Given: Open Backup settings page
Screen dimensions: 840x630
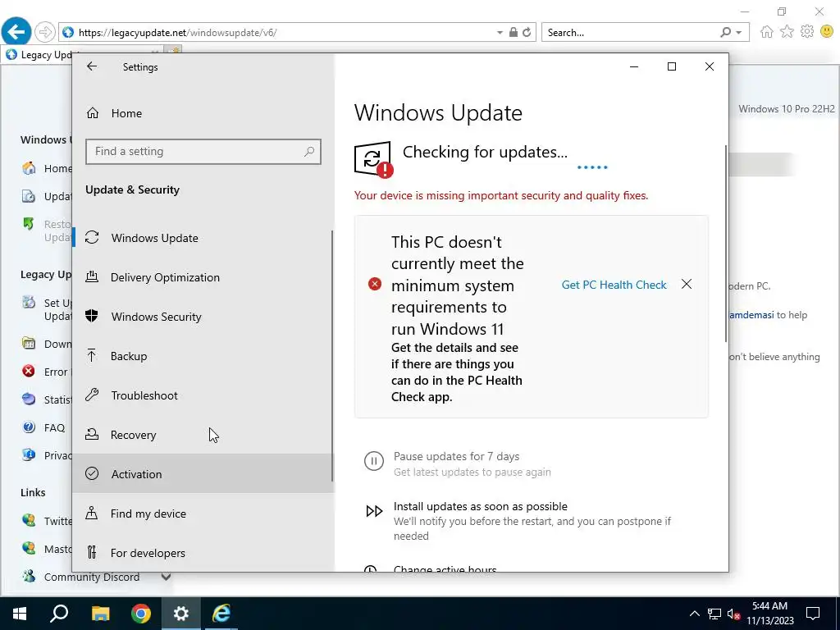Looking at the screenshot, I should pyautogui.click(x=203, y=356).
